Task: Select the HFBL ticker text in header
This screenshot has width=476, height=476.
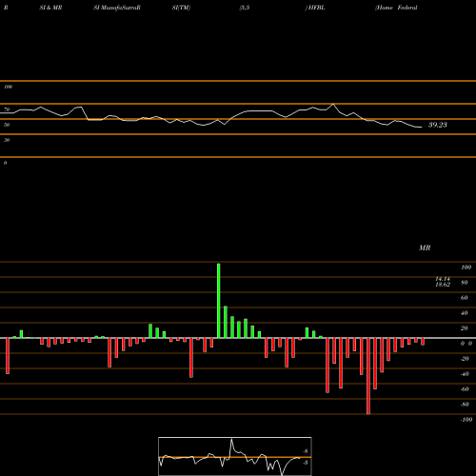Action: (316, 8)
